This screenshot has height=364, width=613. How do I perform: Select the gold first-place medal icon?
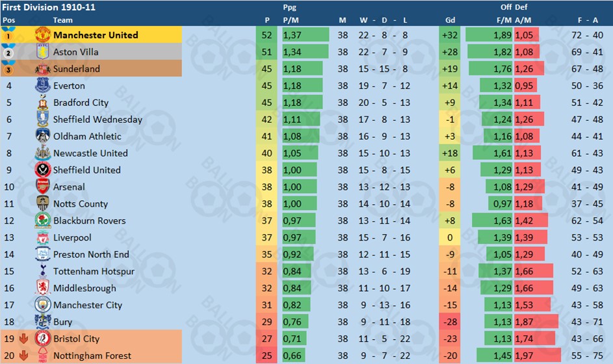click(8, 34)
